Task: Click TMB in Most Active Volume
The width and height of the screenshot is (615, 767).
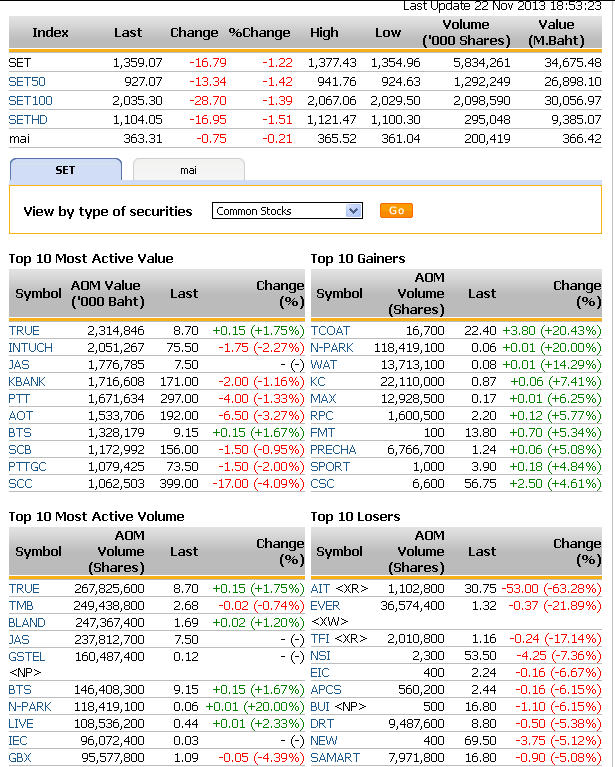Action: click(23, 606)
